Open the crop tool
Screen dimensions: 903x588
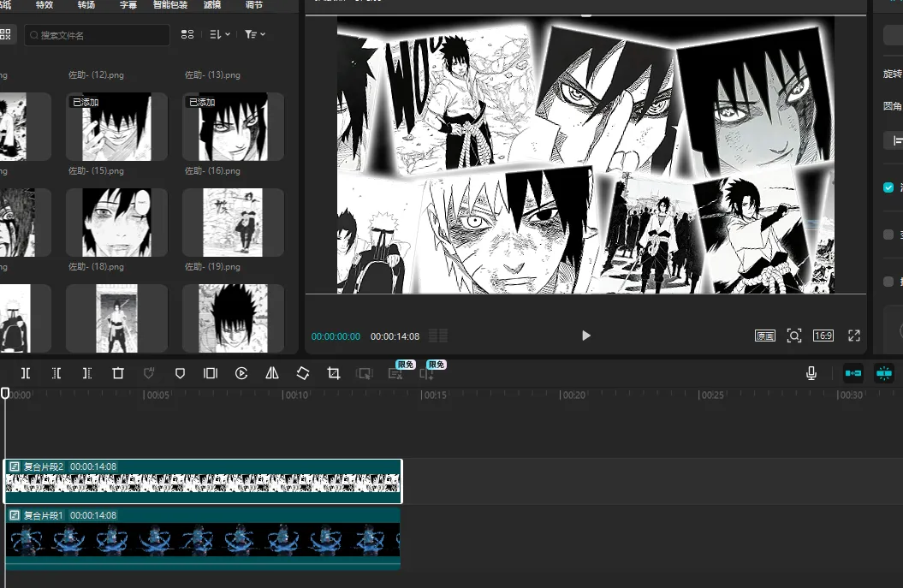click(334, 373)
